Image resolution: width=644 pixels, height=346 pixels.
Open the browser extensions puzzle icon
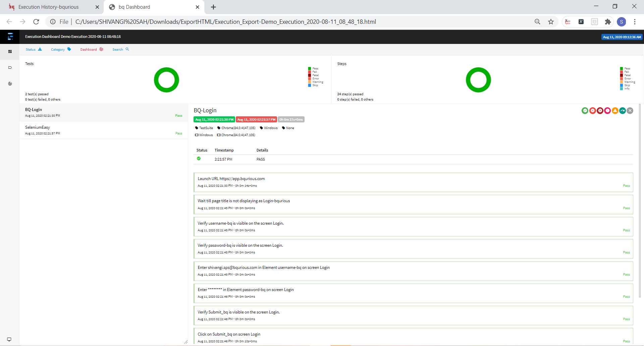pyautogui.click(x=608, y=22)
